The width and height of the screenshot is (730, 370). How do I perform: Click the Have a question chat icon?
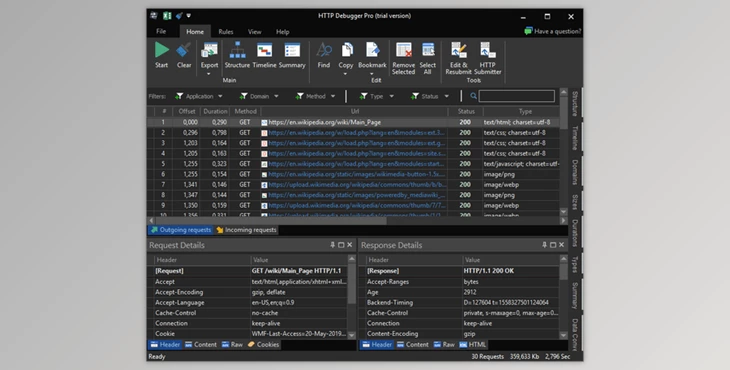[x=528, y=31]
